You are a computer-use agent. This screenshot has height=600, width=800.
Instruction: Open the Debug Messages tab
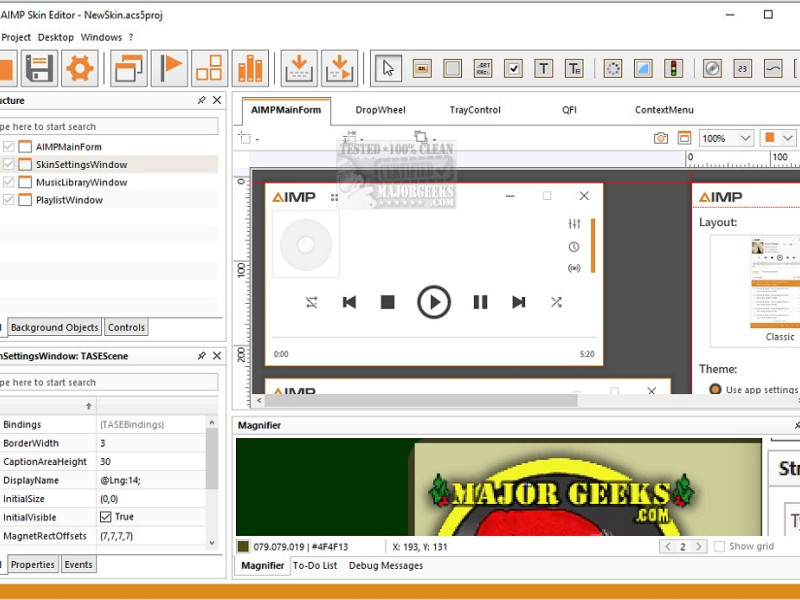(386, 565)
